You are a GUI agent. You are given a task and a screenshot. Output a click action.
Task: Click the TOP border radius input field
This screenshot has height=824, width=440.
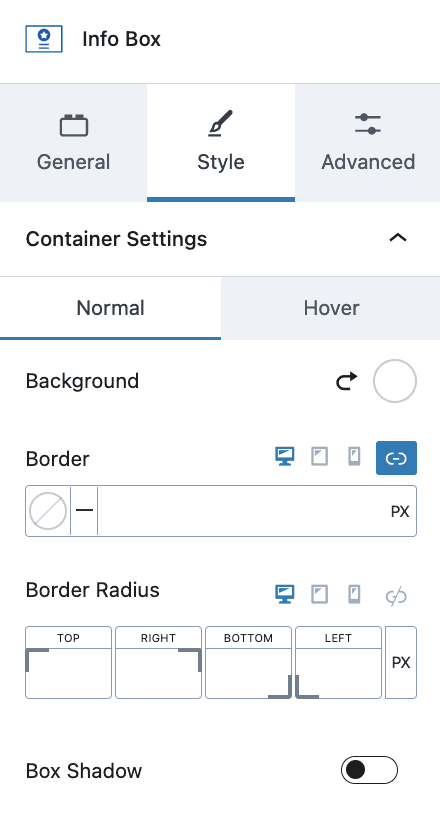tap(68, 673)
